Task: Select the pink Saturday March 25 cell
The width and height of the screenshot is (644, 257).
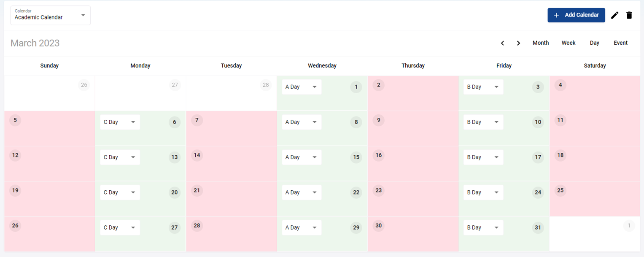Action: coord(595,203)
